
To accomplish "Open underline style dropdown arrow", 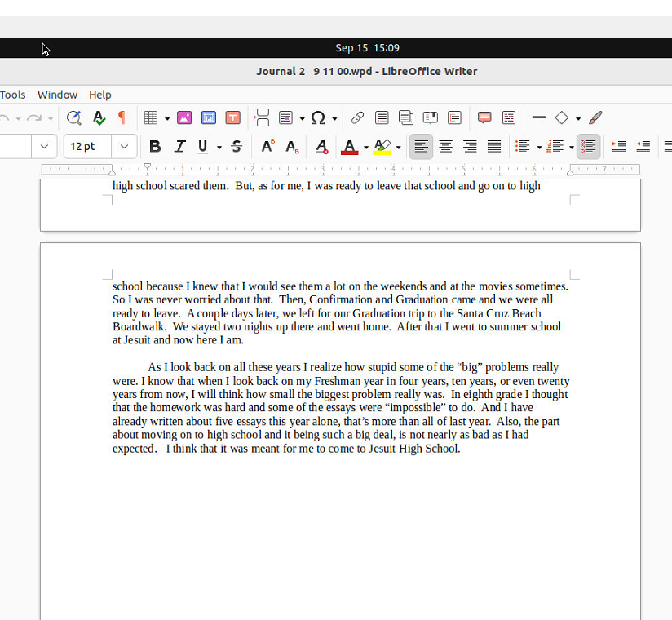I will [x=219, y=148].
